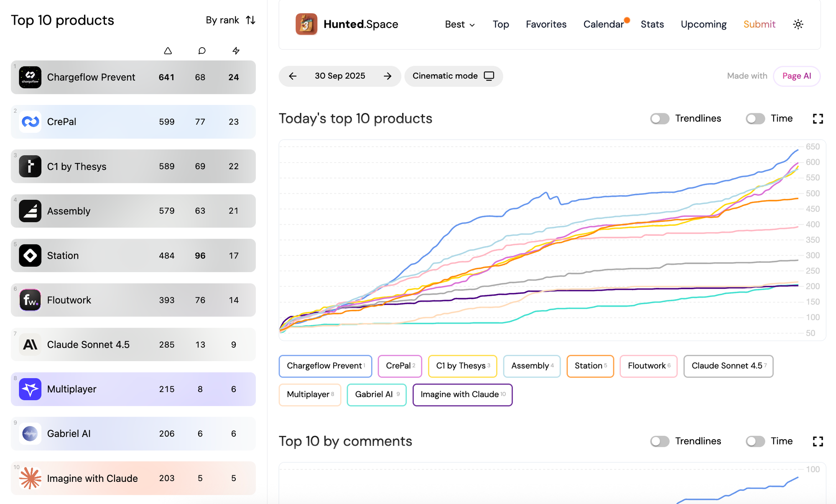Click the Hunted.Space logo icon
The width and height of the screenshot is (836, 504).
306,24
